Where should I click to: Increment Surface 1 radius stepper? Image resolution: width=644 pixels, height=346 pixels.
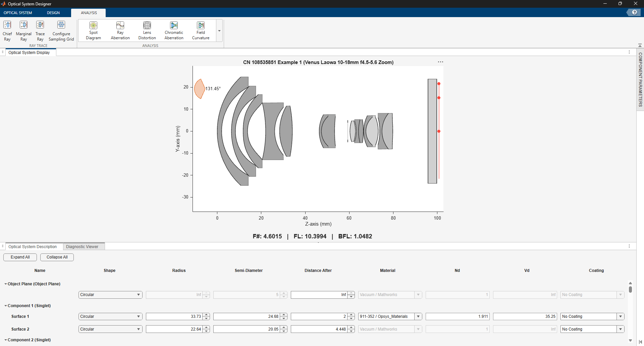207,315
